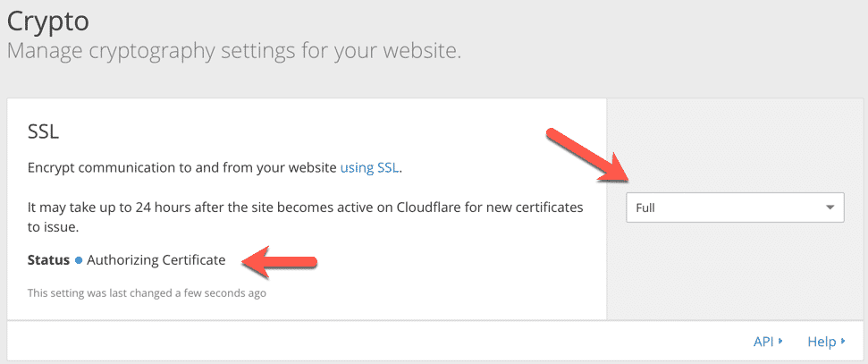
Task: Open the API link in the card footer
Action: point(763,341)
